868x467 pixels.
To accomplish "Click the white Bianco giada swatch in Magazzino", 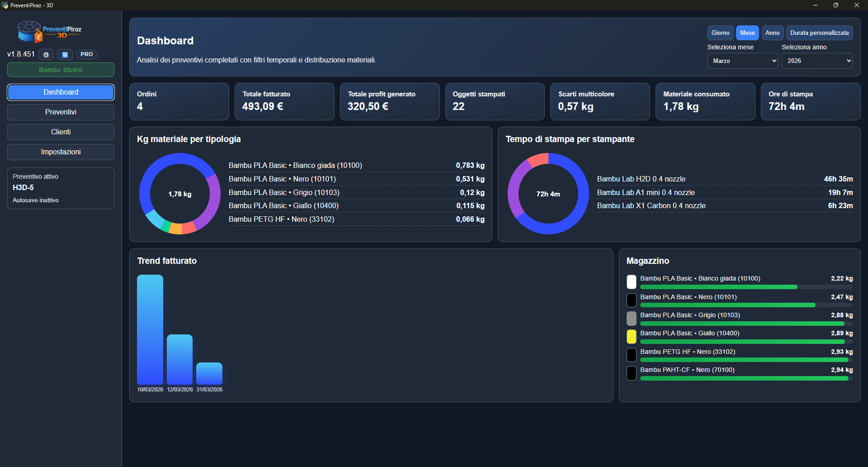I will [x=632, y=282].
